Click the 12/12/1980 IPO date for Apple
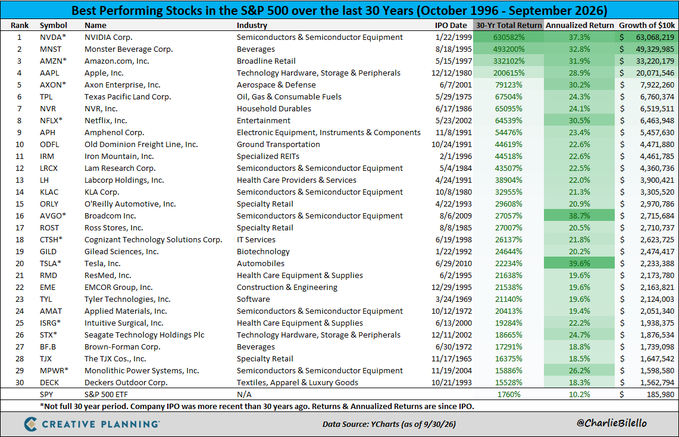The height and width of the screenshot is (437, 679). click(452, 73)
